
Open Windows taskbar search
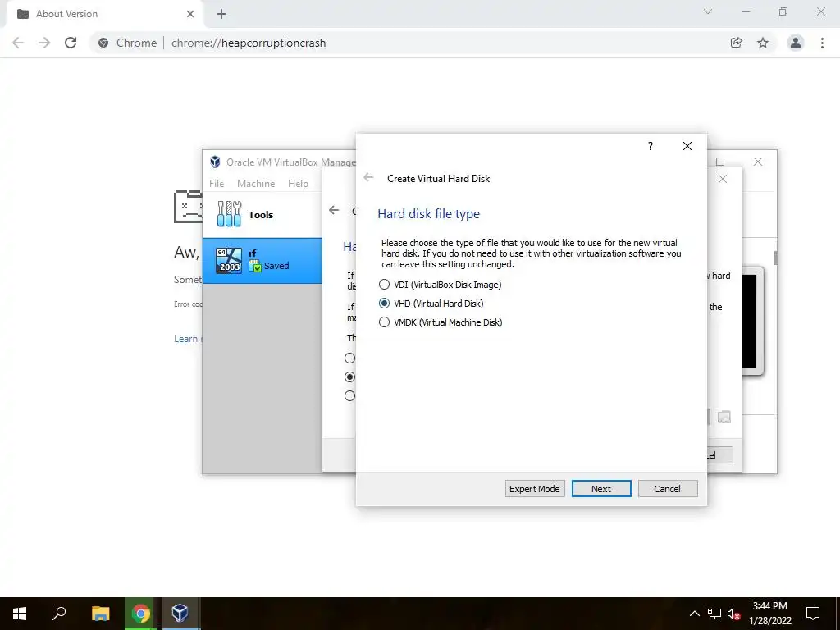tap(59, 614)
